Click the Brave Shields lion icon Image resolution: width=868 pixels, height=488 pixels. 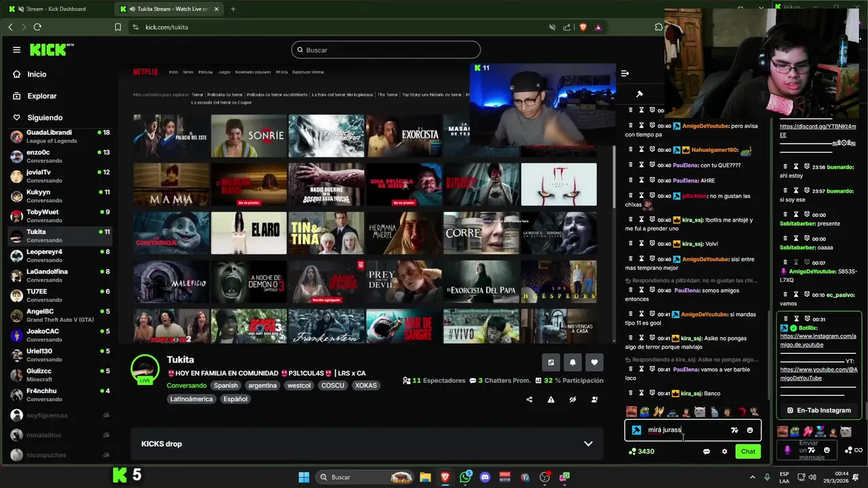pyautogui.click(x=583, y=27)
